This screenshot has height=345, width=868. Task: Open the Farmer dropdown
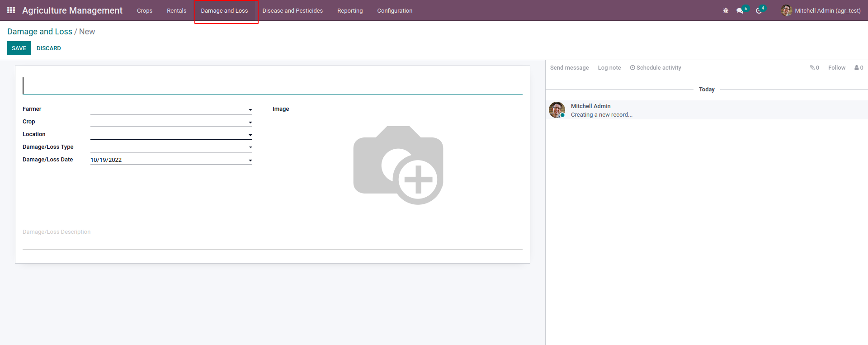171,109
